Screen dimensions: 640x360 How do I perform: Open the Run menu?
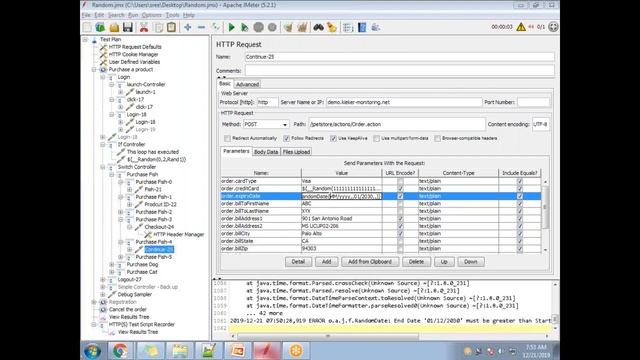point(133,15)
